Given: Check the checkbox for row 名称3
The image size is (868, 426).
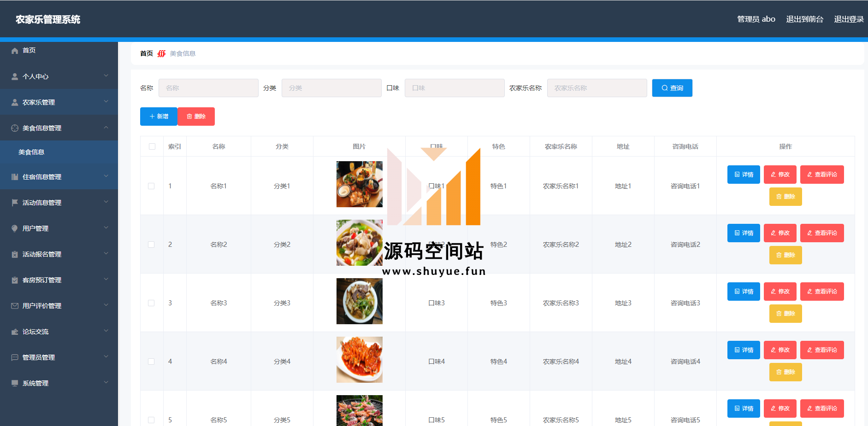Looking at the screenshot, I should 151,303.
